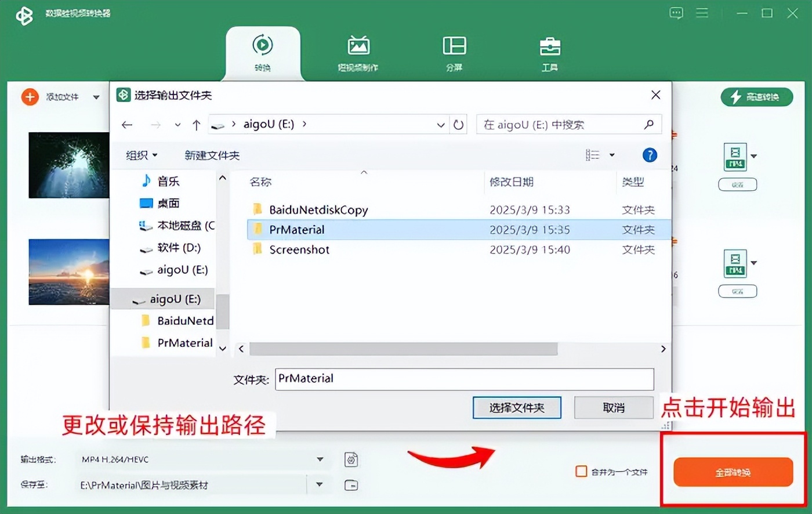
Task: Click the back navigation arrow in the dialog
Action: point(127,124)
